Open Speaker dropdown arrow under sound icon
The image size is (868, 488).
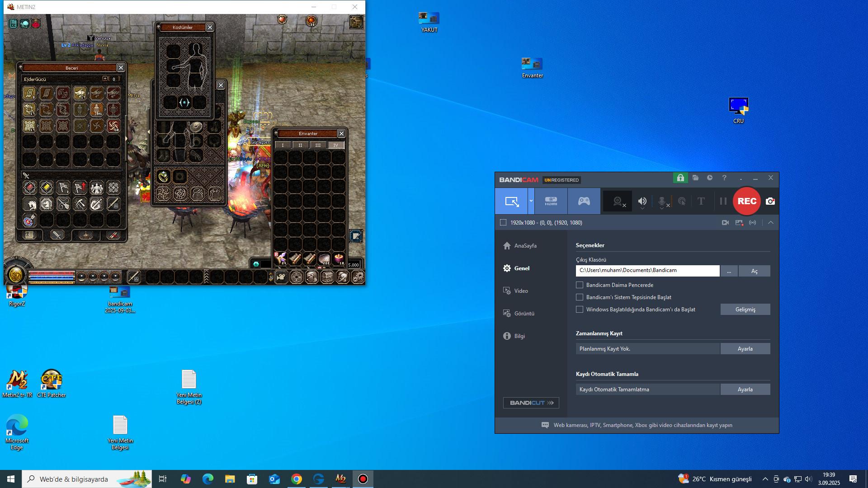click(642, 209)
